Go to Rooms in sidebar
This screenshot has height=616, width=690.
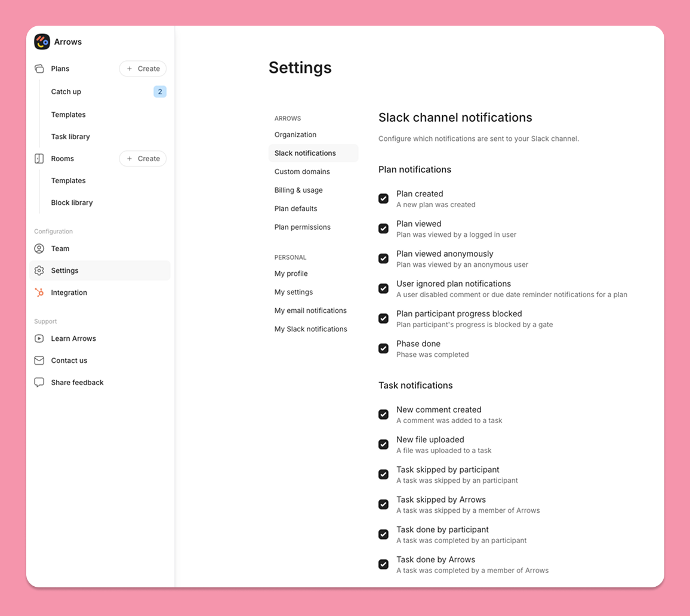coord(63,158)
